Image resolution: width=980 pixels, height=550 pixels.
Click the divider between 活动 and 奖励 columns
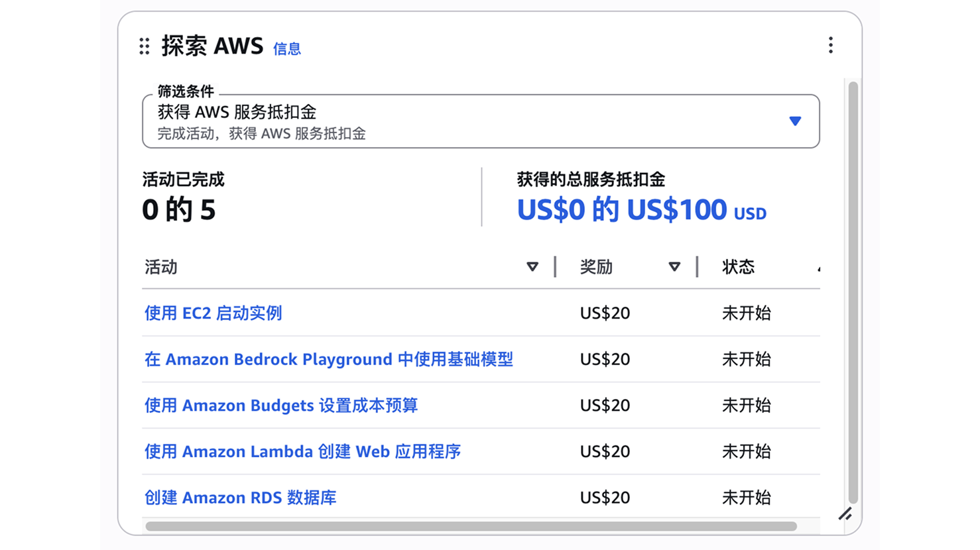[x=555, y=267]
